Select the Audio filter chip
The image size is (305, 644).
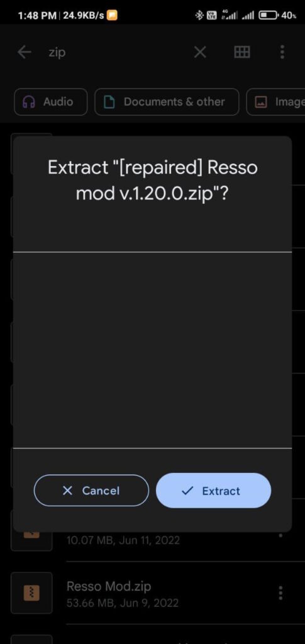click(51, 102)
